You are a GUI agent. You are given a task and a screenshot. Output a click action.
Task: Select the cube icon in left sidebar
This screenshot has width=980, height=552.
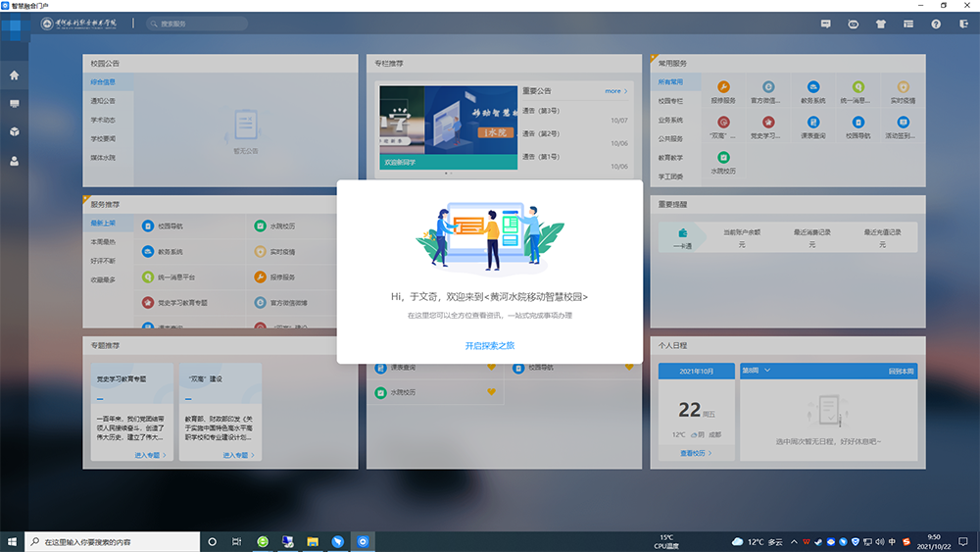point(14,131)
